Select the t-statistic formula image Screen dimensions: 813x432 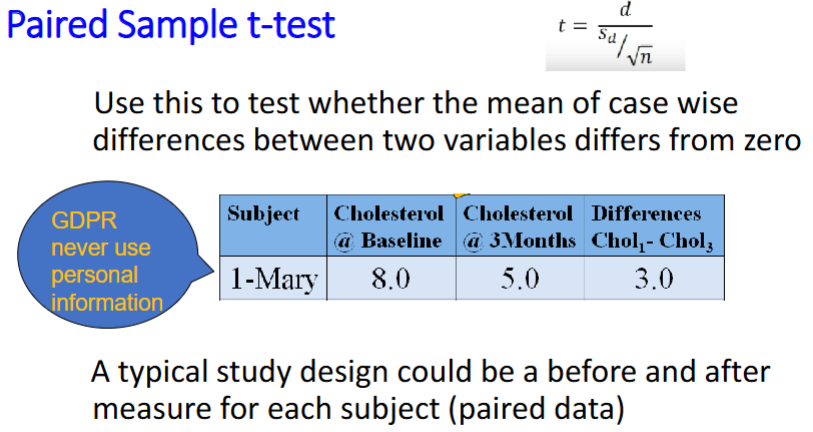pyautogui.click(x=615, y=36)
